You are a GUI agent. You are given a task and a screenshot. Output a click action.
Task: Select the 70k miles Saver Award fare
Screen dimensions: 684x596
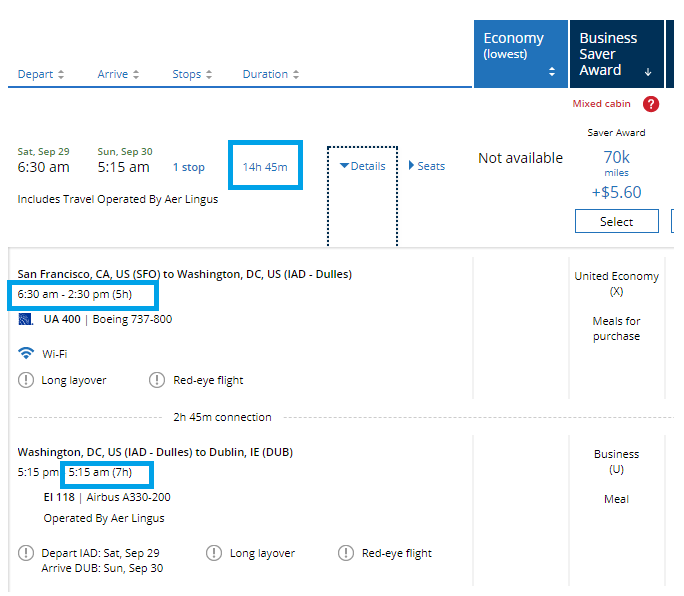click(617, 221)
